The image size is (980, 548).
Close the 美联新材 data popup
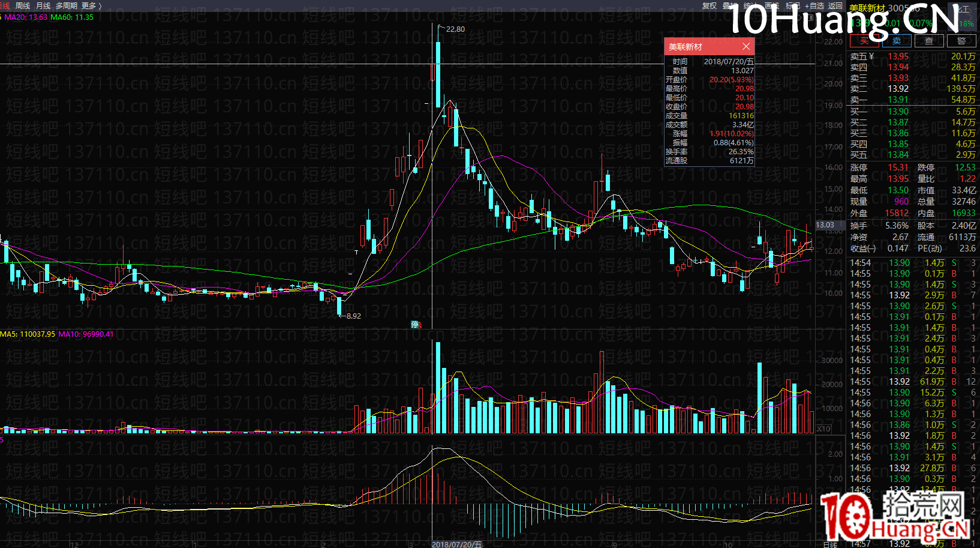coord(745,47)
